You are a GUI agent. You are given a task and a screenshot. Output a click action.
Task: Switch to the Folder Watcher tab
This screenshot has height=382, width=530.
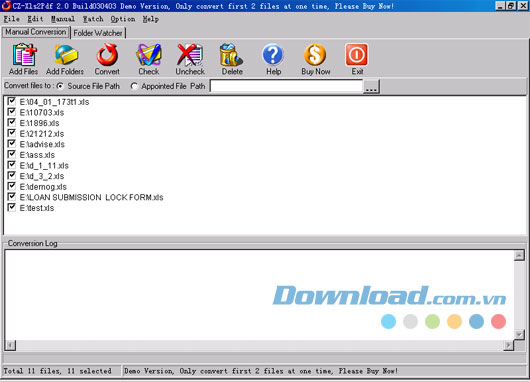click(98, 33)
